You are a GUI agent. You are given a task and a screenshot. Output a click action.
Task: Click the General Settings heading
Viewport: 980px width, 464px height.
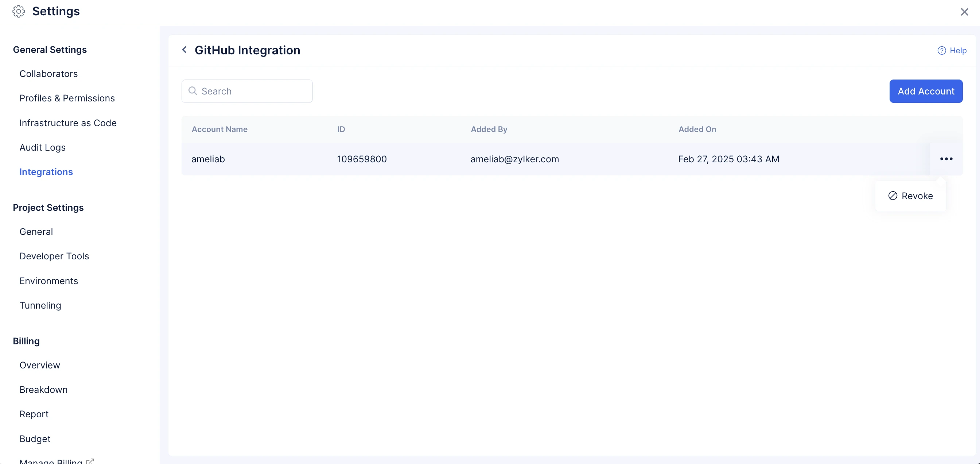[50, 50]
